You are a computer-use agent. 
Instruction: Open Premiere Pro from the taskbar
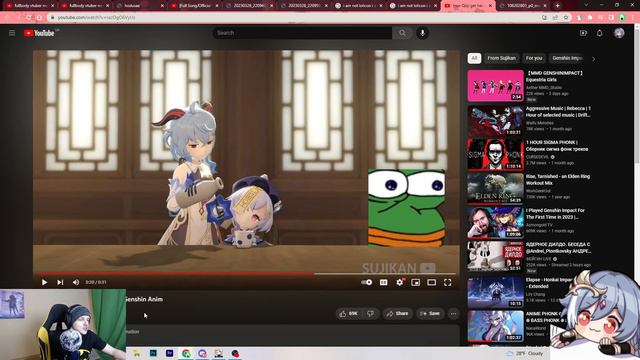[x=169, y=353]
